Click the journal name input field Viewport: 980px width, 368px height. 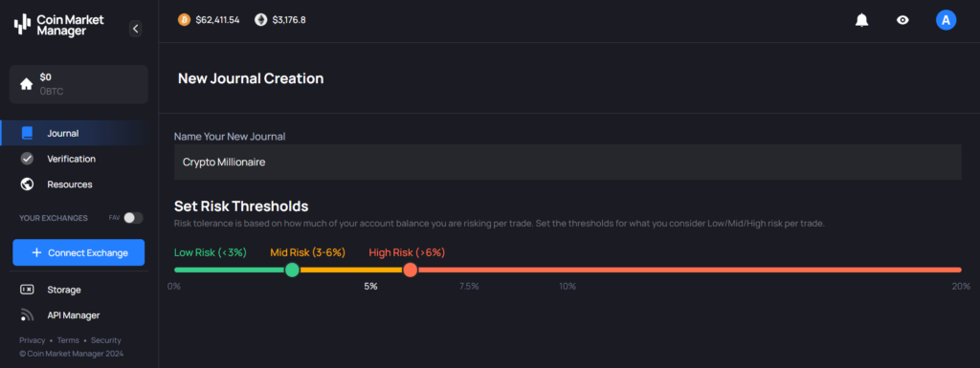pyautogui.click(x=568, y=162)
